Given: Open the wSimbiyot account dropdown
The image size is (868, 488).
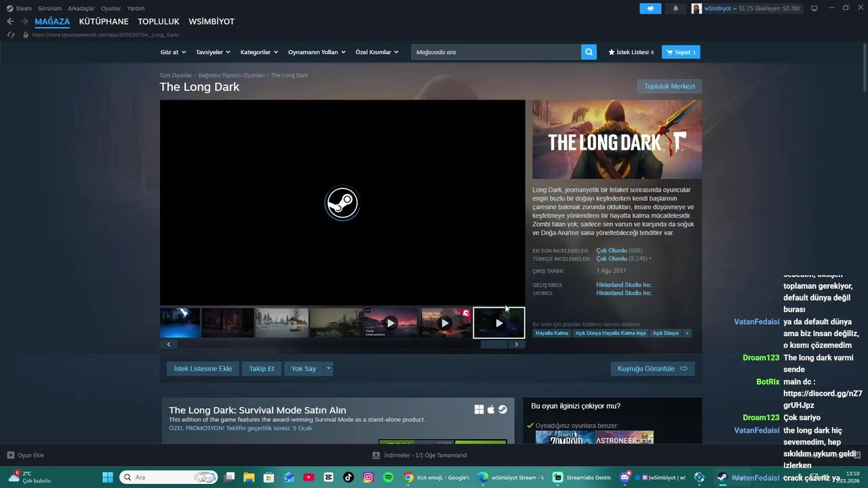Looking at the screenshot, I should (x=720, y=8).
